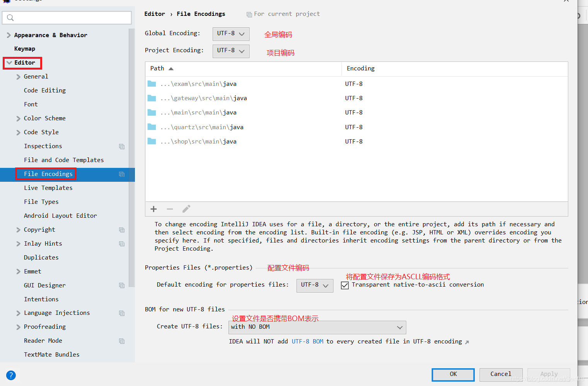Expand the Inlay Hints node
Image resolution: width=588 pixels, height=386 pixels.
(18, 244)
